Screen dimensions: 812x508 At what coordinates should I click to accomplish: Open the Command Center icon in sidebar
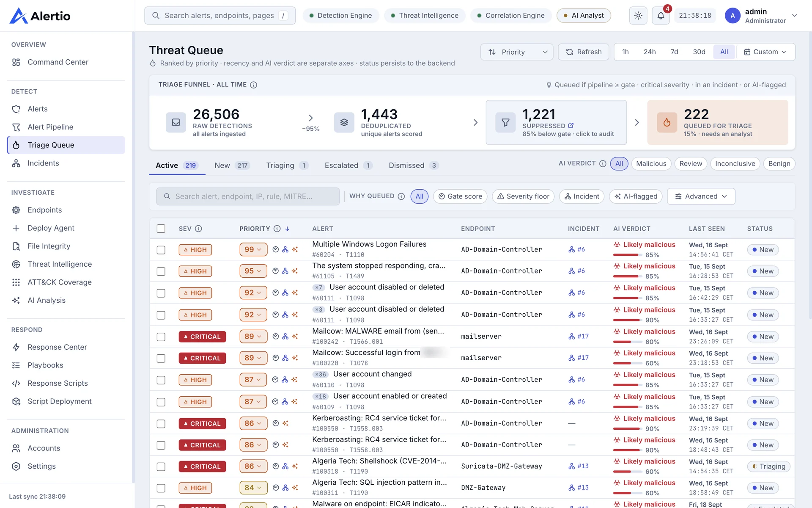(x=16, y=62)
